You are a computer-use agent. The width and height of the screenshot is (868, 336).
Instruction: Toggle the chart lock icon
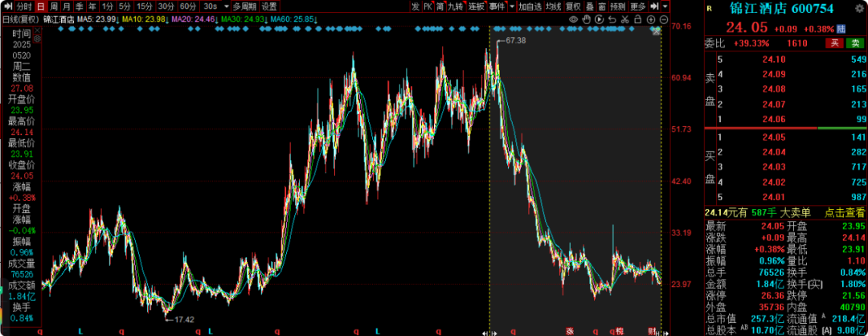pyautogui.click(x=637, y=19)
